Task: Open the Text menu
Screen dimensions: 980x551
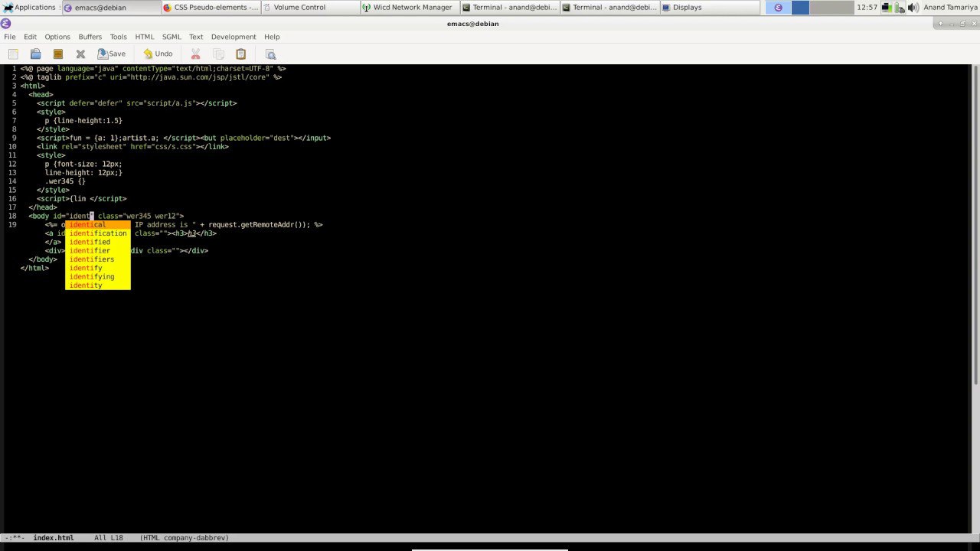Action: click(196, 37)
